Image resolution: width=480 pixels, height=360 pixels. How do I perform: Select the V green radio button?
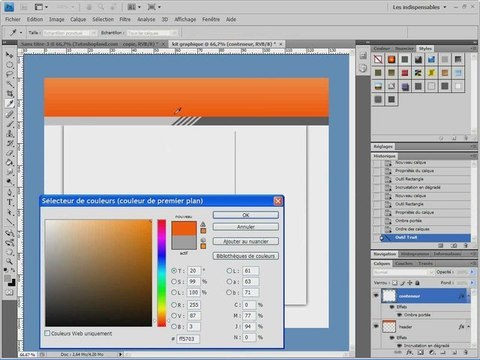pyautogui.click(x=174, y=315)
